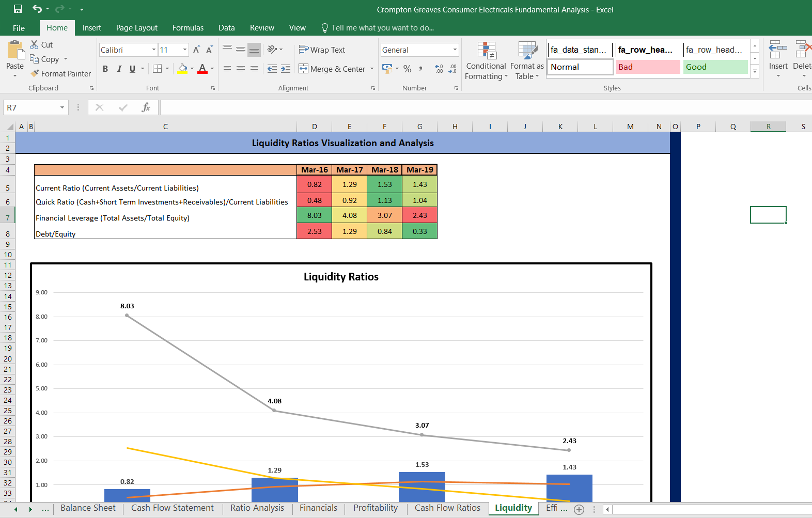This screenshot has height=518, width=812.
Task: Open Format as Table menu
Action: [527, 61]
